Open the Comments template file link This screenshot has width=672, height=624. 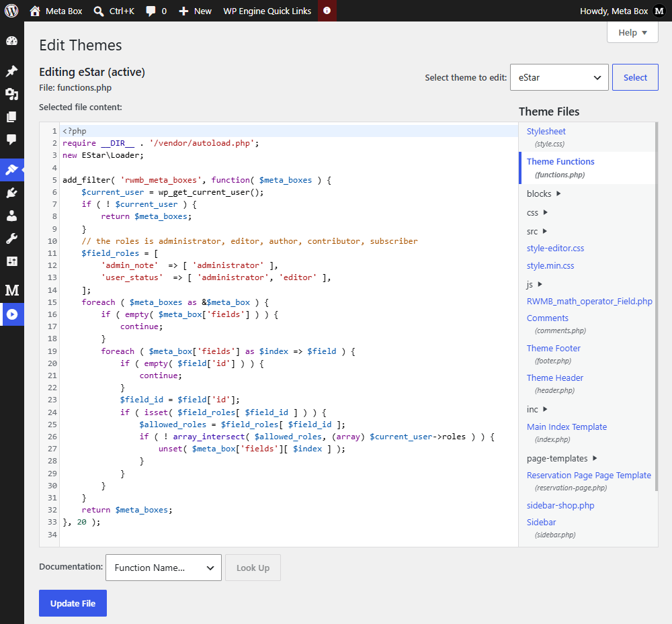(547, 318)
